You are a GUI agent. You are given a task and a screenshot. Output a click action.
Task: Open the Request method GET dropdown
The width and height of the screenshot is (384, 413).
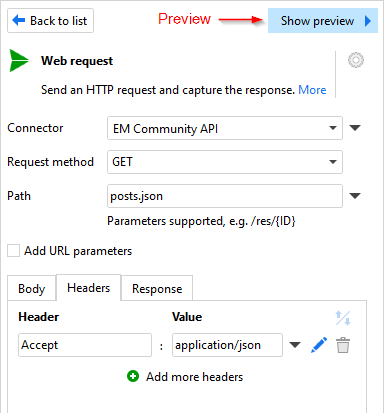(225, 162)
